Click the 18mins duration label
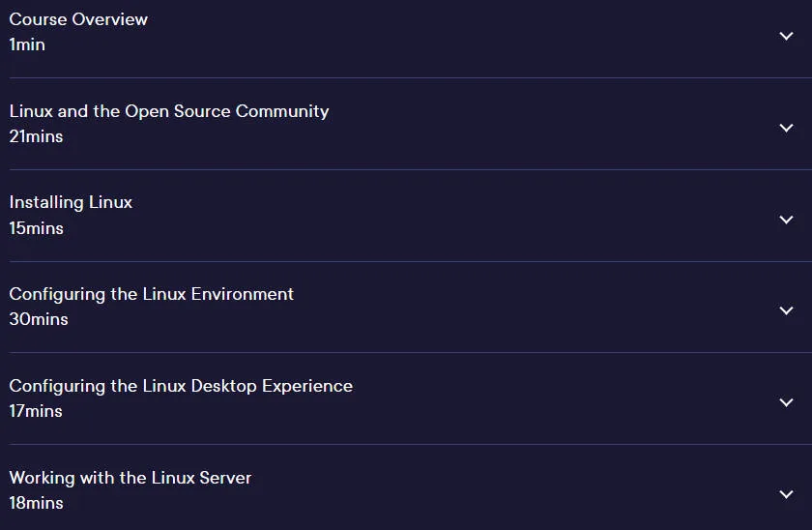 coord(37,503)
